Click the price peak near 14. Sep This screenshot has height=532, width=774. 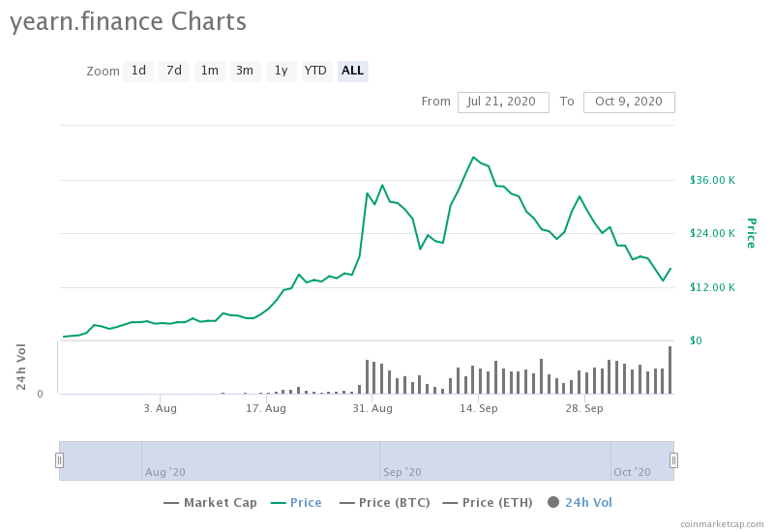(x=473, y=157)
